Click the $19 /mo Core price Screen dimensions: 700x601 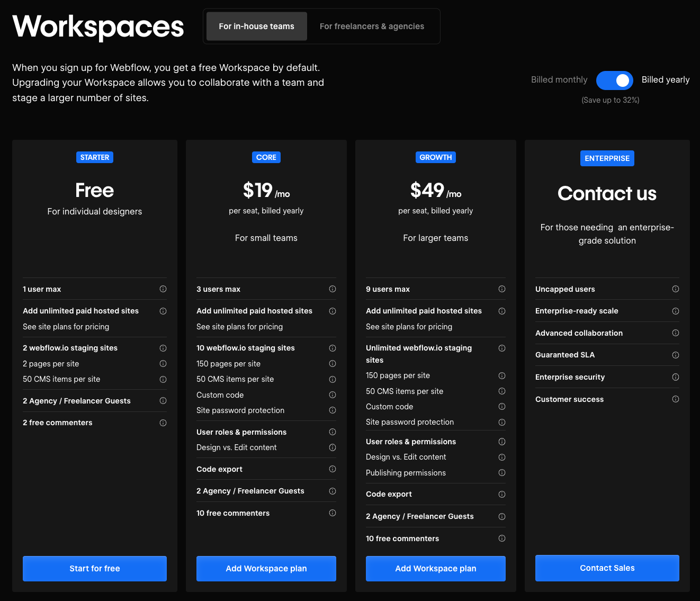click(266, 190)
